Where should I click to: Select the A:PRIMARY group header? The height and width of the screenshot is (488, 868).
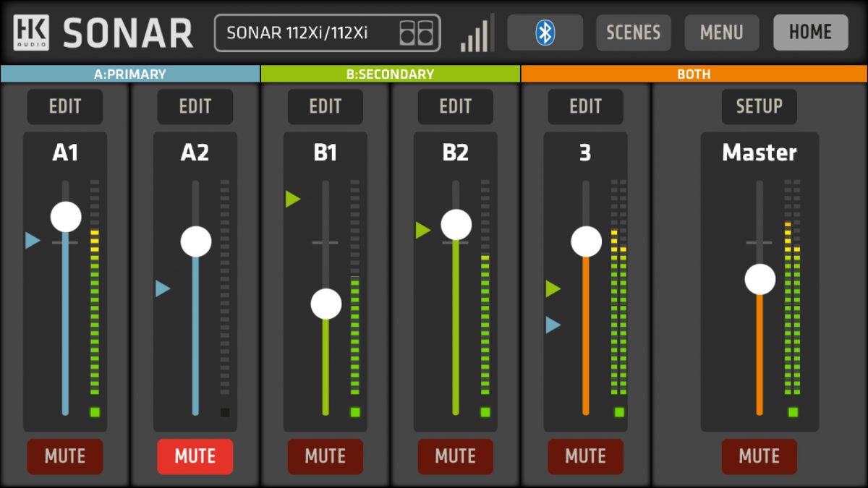[130, 74]
